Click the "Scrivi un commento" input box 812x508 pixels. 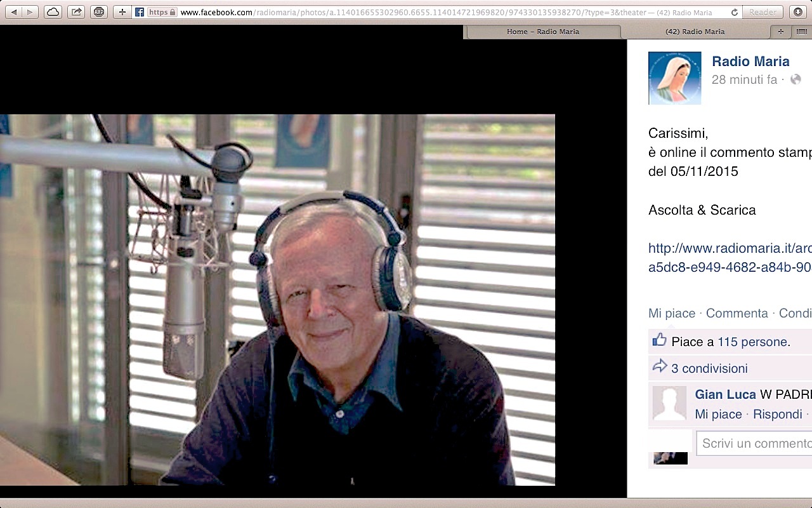click(x=755, y=443)
